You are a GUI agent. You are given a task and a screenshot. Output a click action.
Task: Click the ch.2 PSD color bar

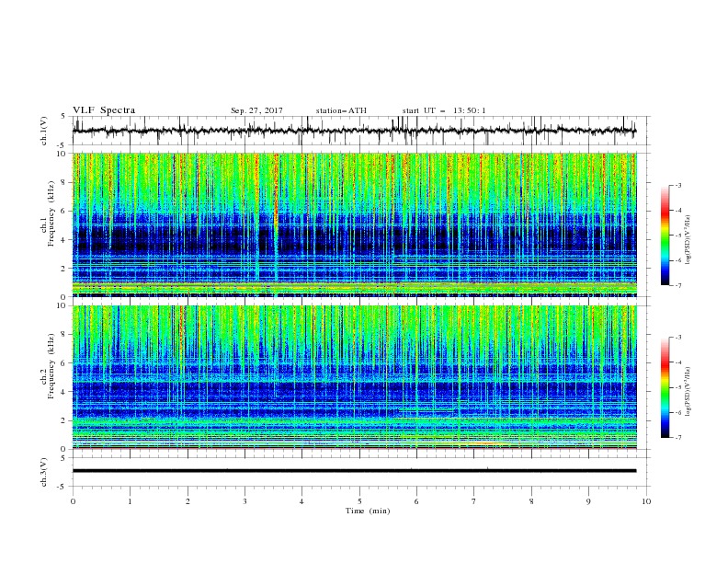[x=665, y=387]
